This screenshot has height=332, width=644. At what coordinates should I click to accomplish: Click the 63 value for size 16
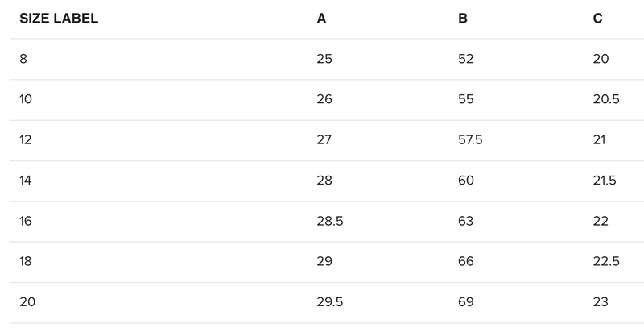click(466, 221)
